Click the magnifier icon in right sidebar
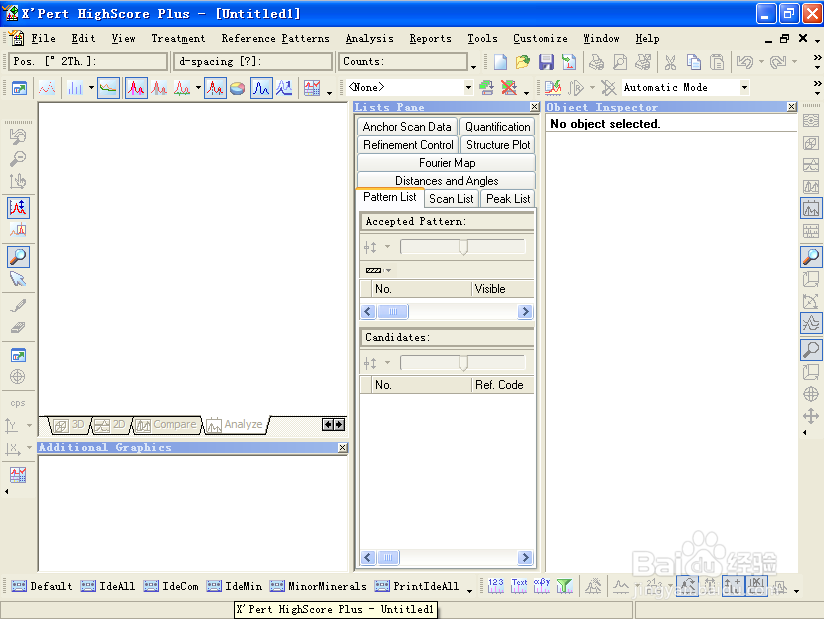 click(811, 257)
